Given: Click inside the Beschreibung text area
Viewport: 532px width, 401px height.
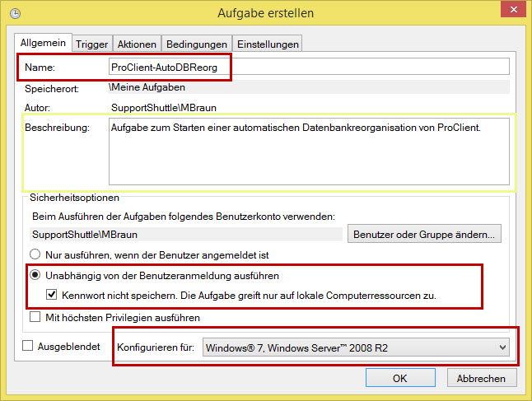Looking at the screenshot, I should [x=309, y=151].
